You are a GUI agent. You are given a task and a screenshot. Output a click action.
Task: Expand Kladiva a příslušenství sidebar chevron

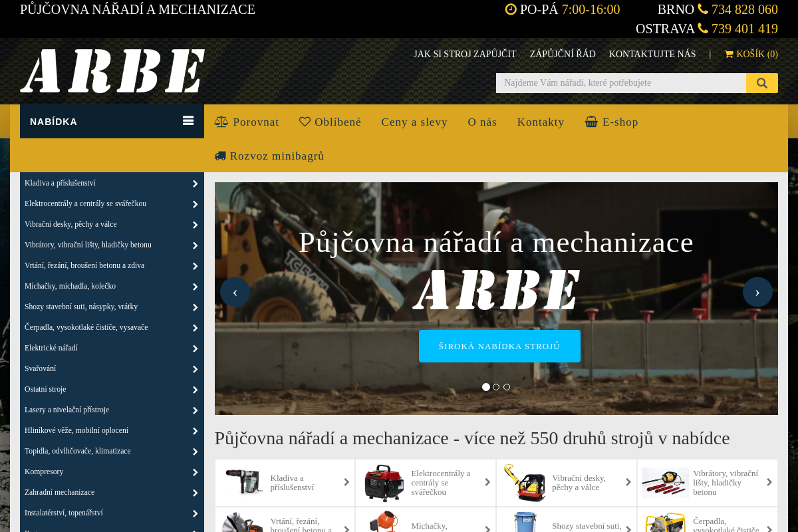tap(195, 184)
